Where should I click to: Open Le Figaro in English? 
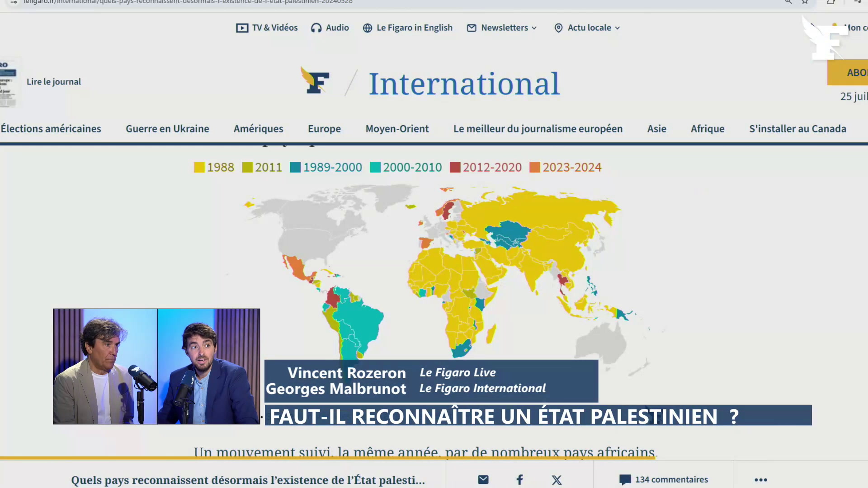pyautogui.click(x=407, y=28)
